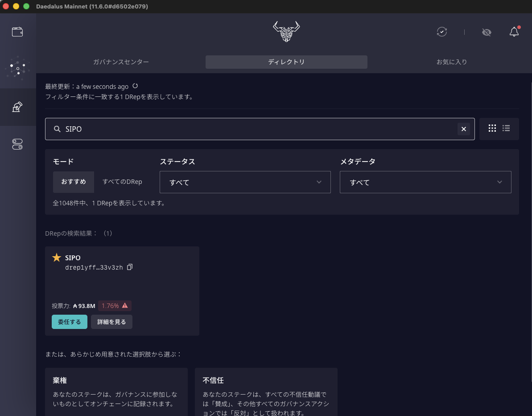The image size is (532, 416).
Task: Select おすすめ mode
Action: click(73, 182)
